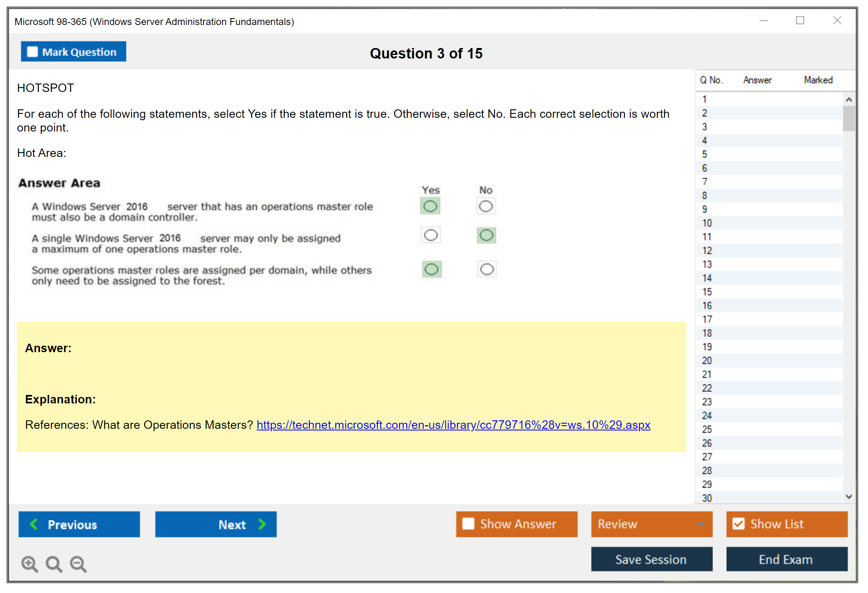Image resolution: width=868 pixels, height=593 pixels.
Task: Check the Mark Question checkbox
Action: 32,52
